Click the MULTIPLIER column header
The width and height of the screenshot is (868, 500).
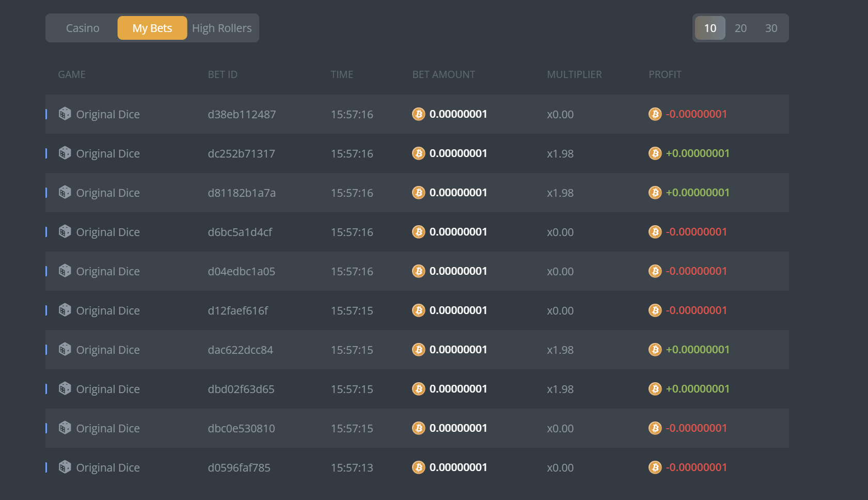point(574,74)
